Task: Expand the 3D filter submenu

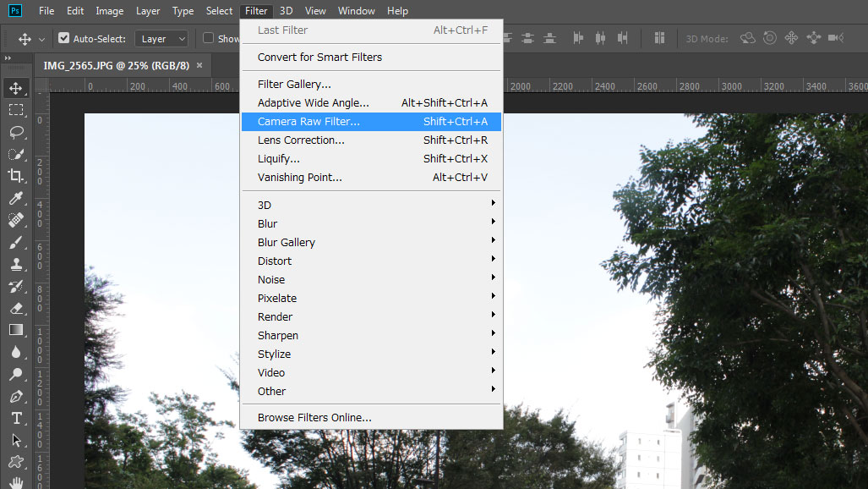Action: [x=371, y=205]
